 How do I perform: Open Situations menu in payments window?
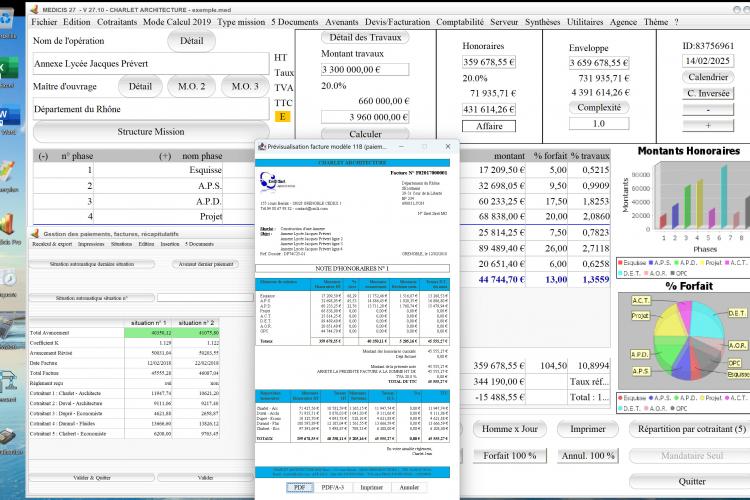tap(121, 244)
